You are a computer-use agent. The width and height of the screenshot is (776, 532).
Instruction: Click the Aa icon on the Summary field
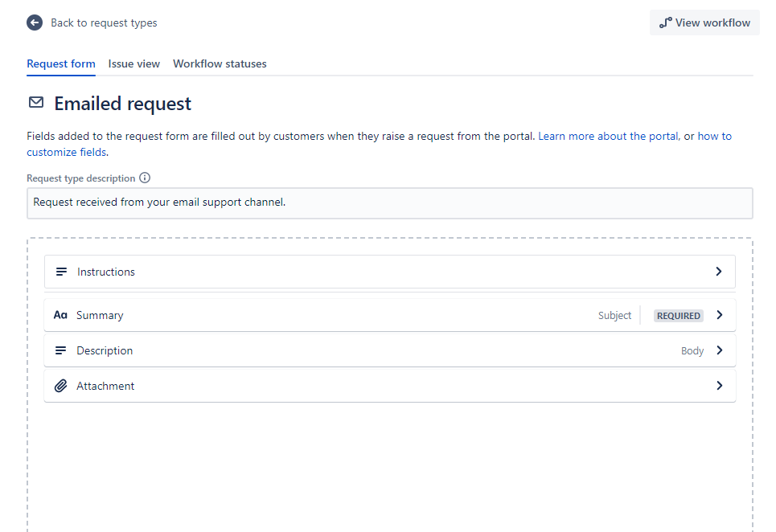tap(61, 315)
